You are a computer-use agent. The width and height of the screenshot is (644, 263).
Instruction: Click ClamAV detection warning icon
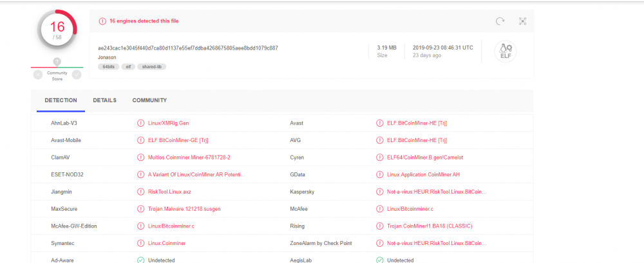(140, 158)
